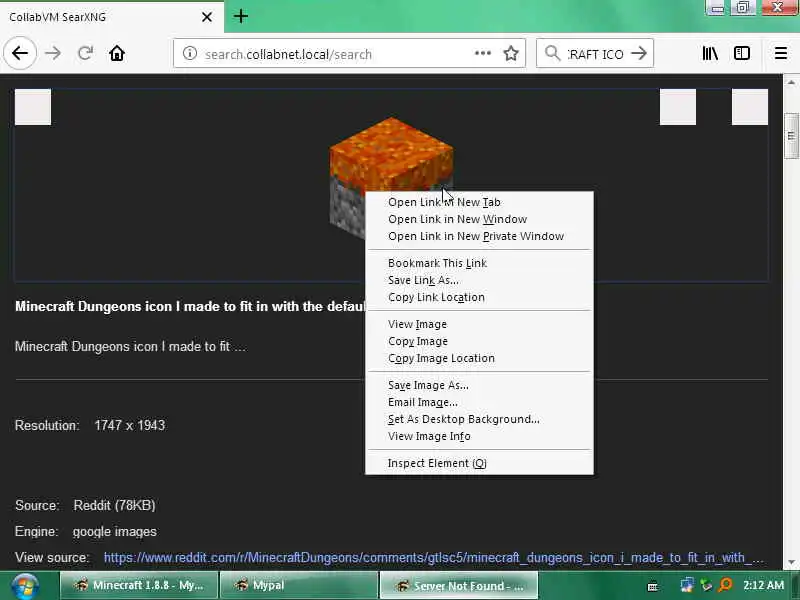
Task: Click the source text Reddit (78KB)
Action: tap(114, 505)
